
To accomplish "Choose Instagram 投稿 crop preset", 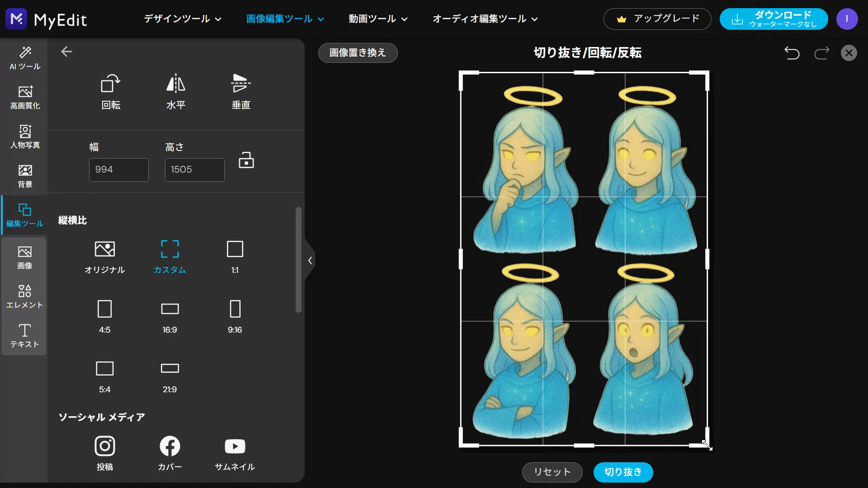I will coord(104,446).
